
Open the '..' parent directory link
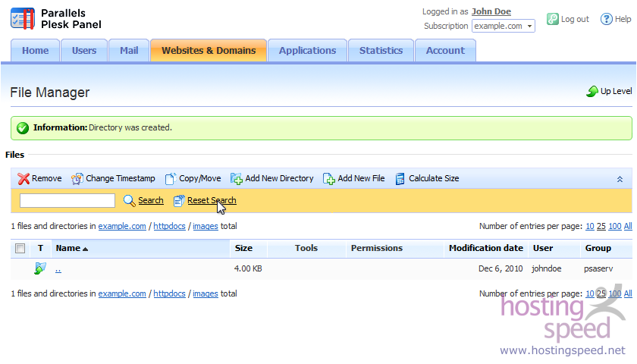(58, 269)
